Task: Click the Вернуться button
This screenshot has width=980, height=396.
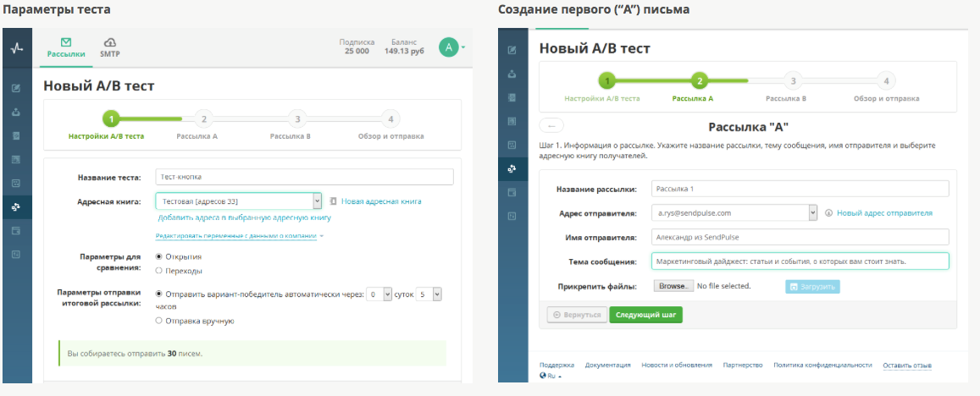Action: click(576, 315)
